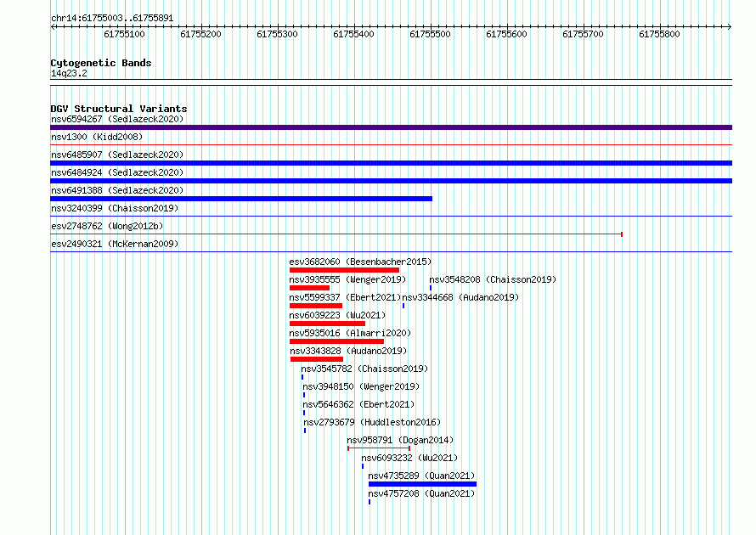Click the red bar under nsv5935016
Image resolution: width=756 pixels, height=535 pixels.
[x=336, y=341]
